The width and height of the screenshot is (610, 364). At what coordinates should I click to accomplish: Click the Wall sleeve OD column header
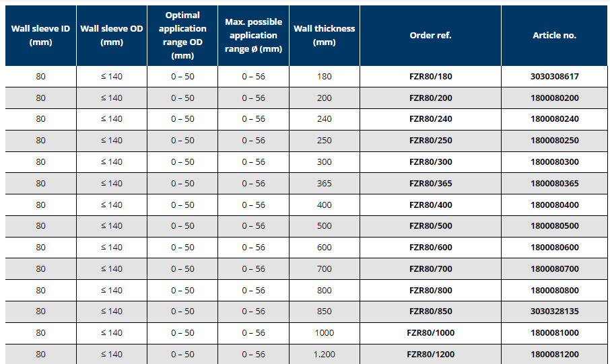pos(111,36)
